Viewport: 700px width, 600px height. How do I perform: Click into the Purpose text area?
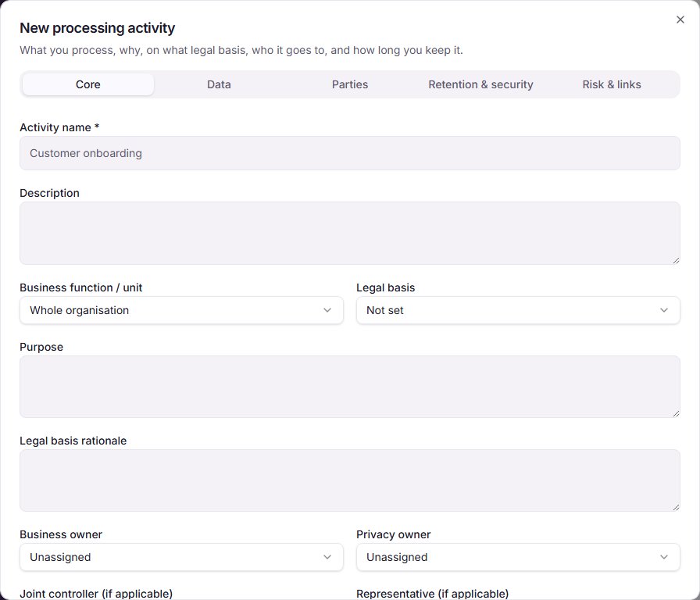(x=350, y=387)
